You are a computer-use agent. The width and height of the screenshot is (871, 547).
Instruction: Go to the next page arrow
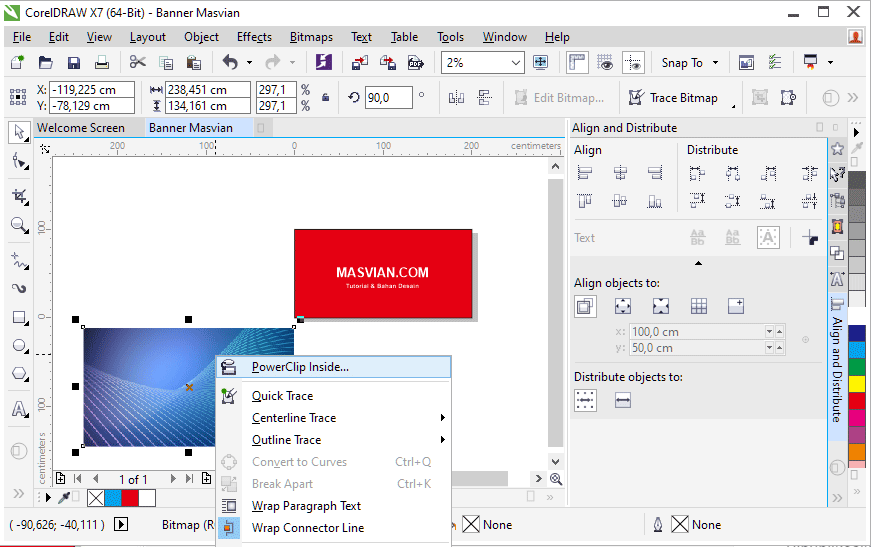[173, 479]
